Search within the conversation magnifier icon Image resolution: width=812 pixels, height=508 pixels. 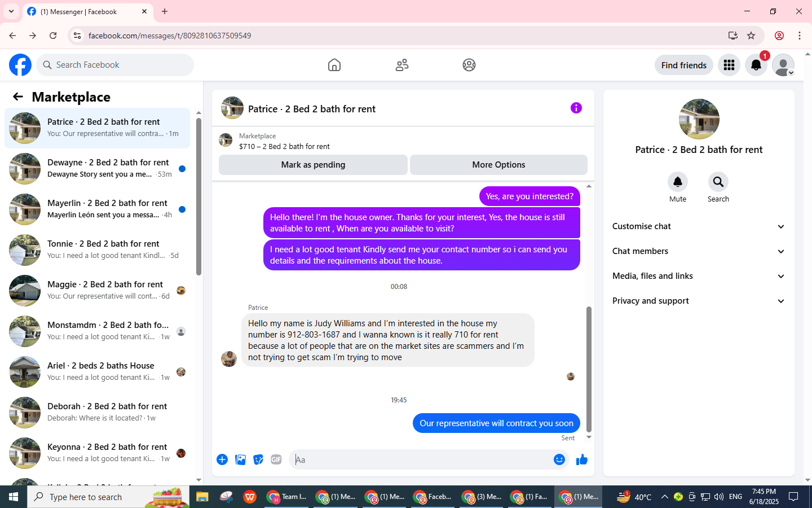(718, 182)
